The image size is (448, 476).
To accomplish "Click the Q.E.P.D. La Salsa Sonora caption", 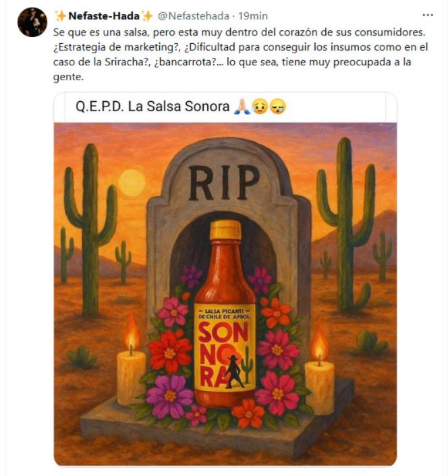I will click(152, 107).
